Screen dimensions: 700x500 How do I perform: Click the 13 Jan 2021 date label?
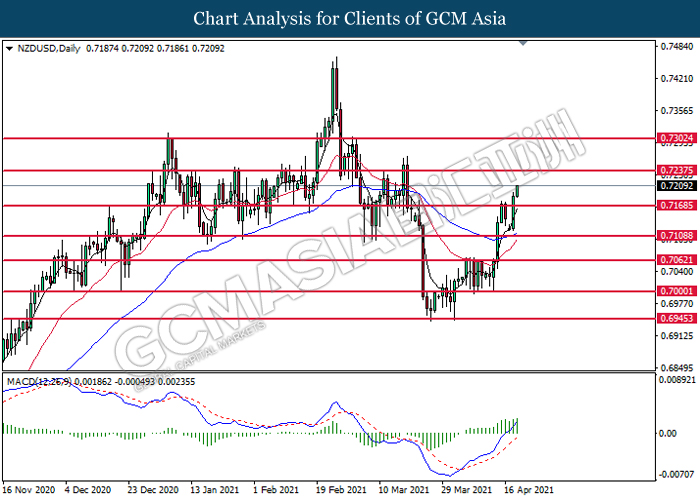point(215,490)
